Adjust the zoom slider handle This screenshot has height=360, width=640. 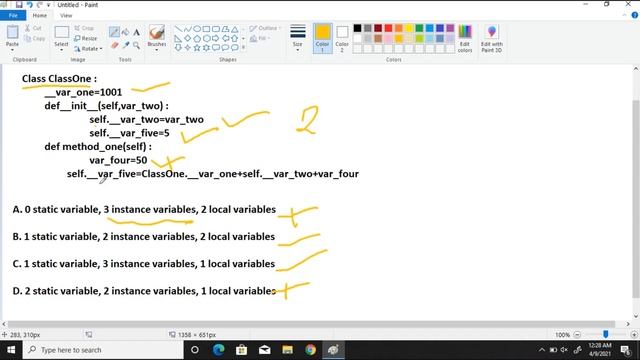pos(606,335)
